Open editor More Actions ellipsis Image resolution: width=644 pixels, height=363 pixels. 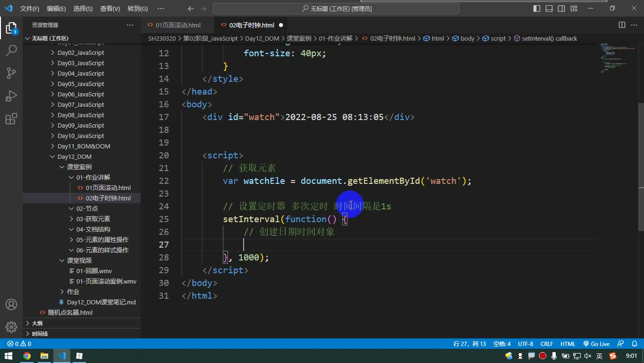pyautogui.click(x=634, y=25)
